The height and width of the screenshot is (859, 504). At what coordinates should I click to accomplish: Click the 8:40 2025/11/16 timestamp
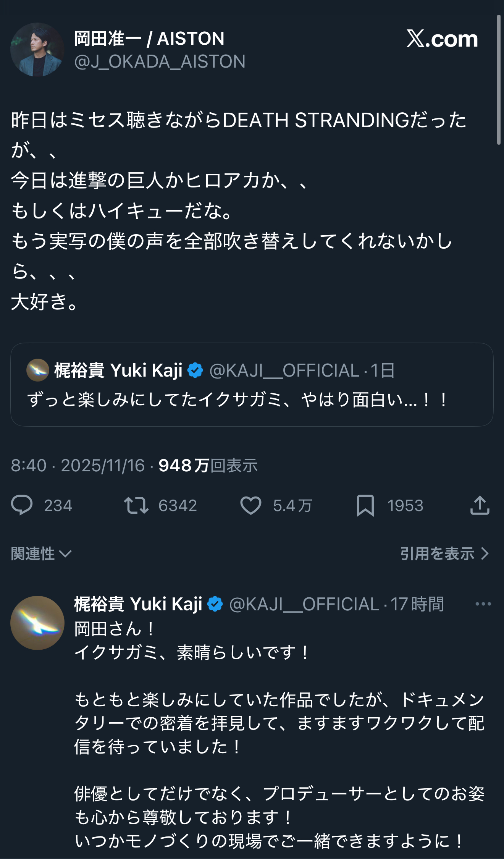[x=78, y=465]
